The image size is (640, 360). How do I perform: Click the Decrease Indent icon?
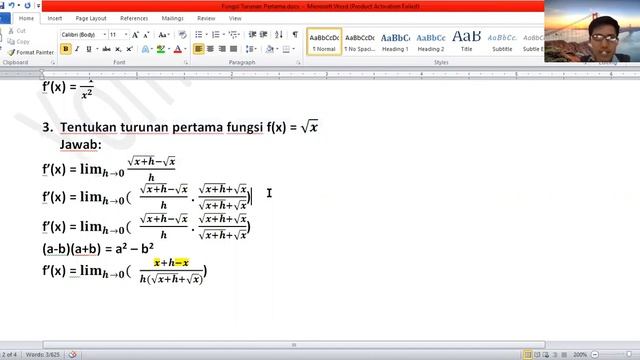(252, 34)
